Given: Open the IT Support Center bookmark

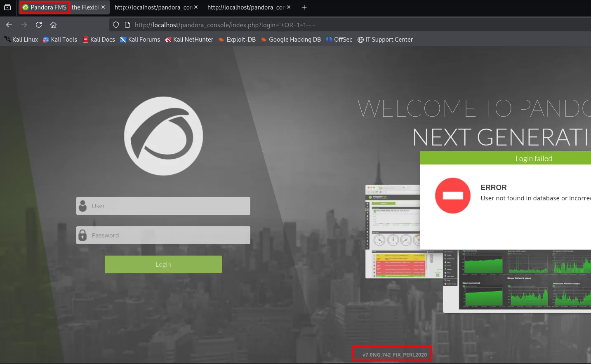Looking at the screenshot, I should click(385, 40).
